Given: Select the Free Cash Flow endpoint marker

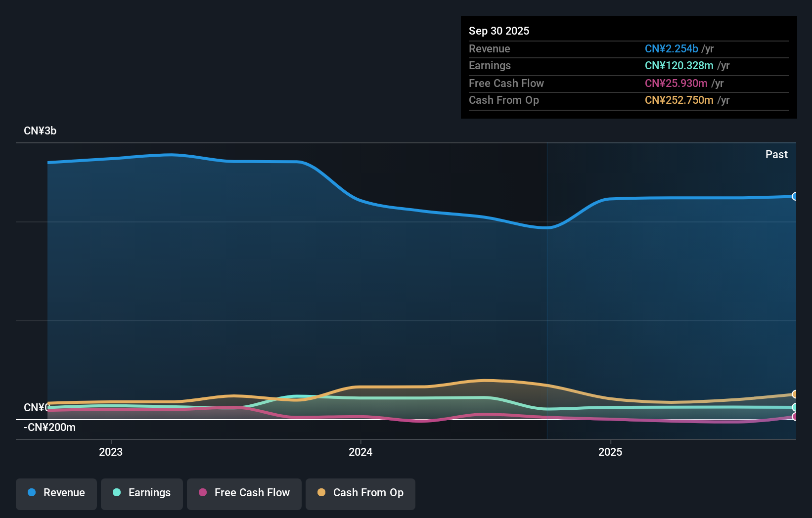Looking at the screenshot, I should tap(795, 417).
